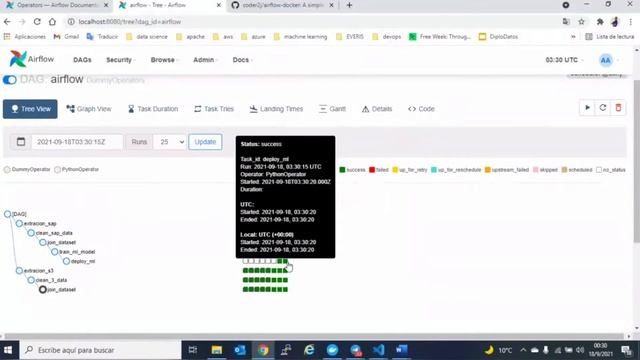Switch to Task Tries view
Image resolution: width=640 pixels, height=360 pixels.
point(214,109)
